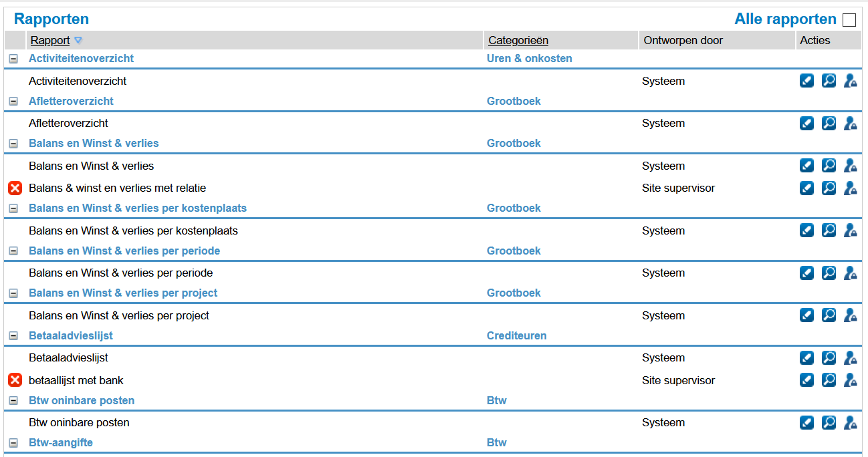
Task: Click the Crediteuren category link
Action: click(x=516, y=336)
